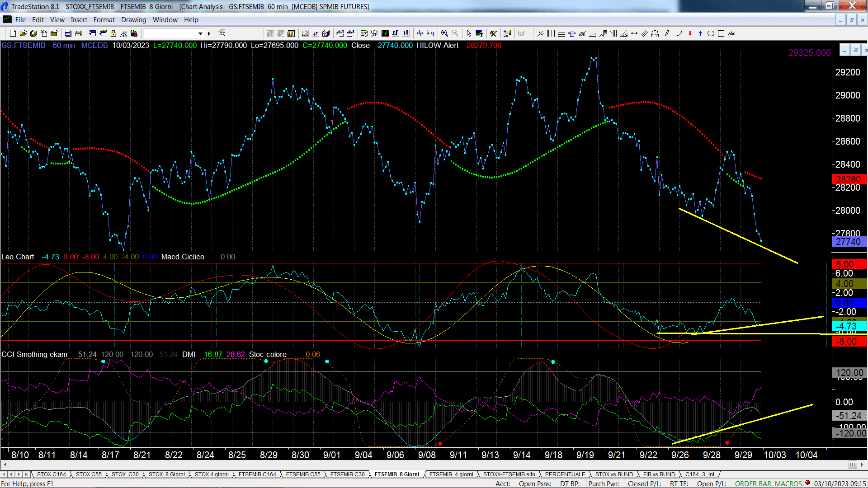Switch to the STOX C55 tab
Screen dimensions: 868x488
[x=89, y=474]
